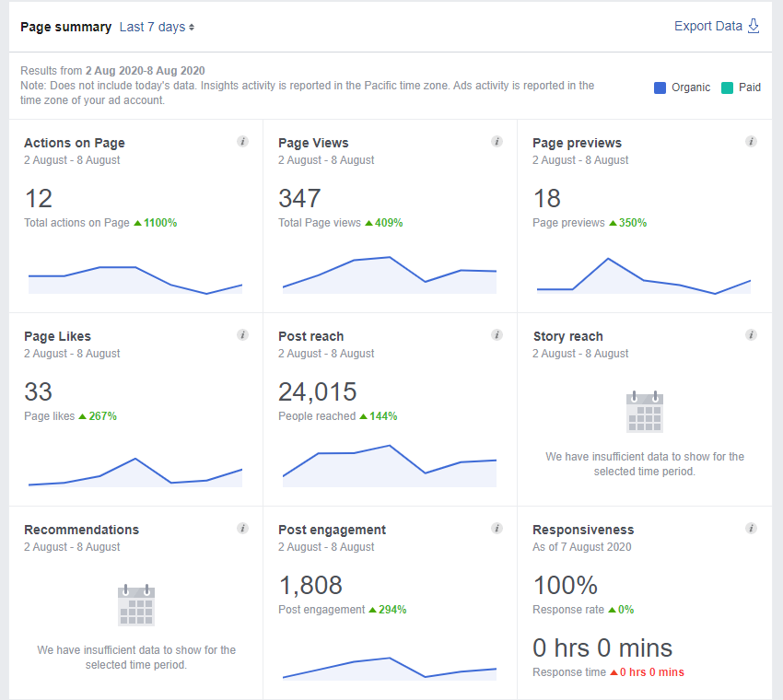Click info icon on Page Views card
The width and height of the screenshot is (783, 700).
[x=497, y=142]
